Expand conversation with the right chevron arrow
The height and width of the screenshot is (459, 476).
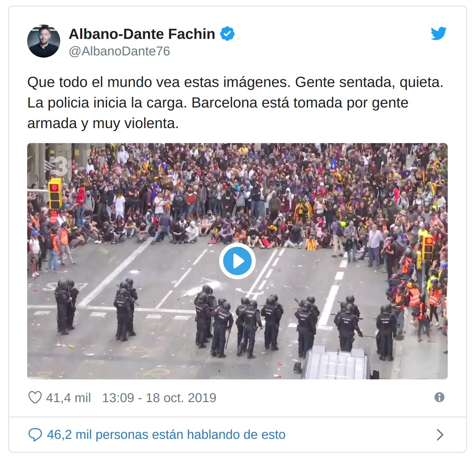tap(440, 435)
